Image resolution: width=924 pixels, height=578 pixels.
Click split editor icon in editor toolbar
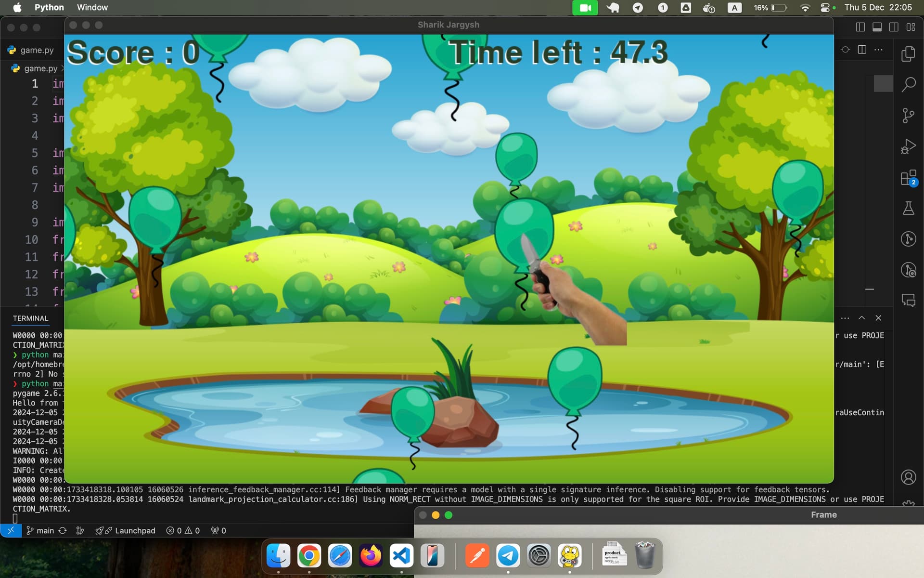tap(862, 50)
